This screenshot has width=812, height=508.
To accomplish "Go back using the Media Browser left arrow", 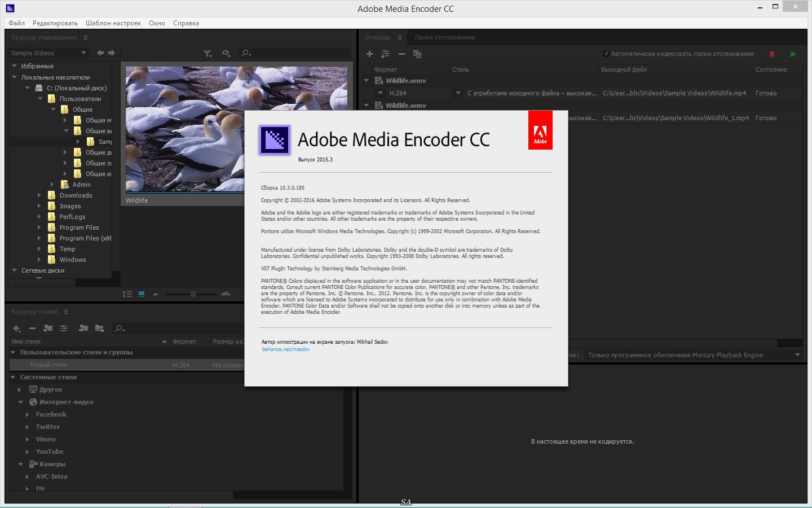I will coord(100,53).
